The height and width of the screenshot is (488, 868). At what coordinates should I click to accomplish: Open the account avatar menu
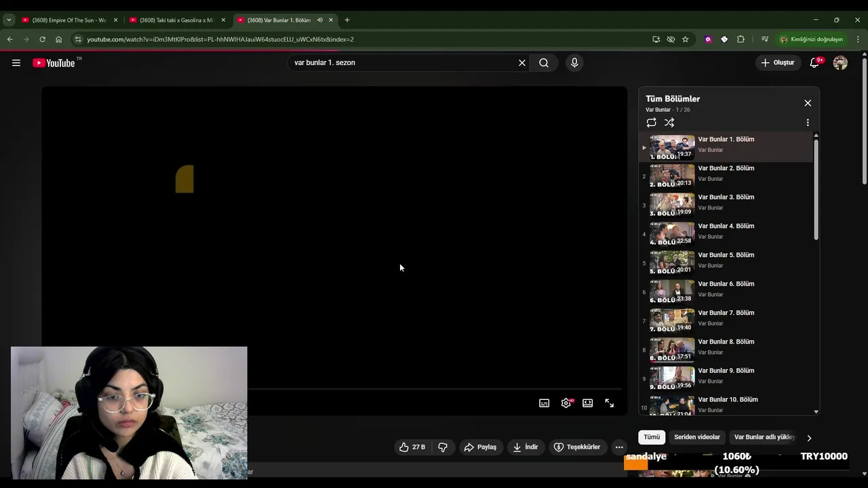pos(840,62)
